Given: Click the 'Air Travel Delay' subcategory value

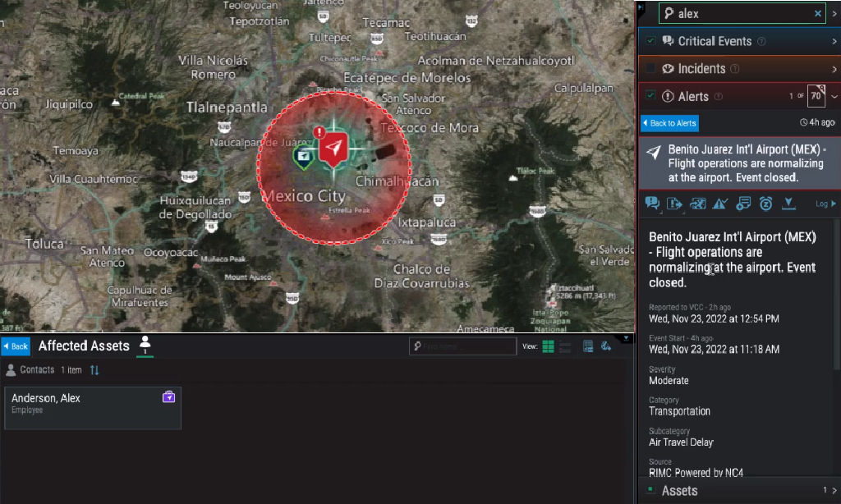Looking at the screenshot, I should tap(681, 442).
